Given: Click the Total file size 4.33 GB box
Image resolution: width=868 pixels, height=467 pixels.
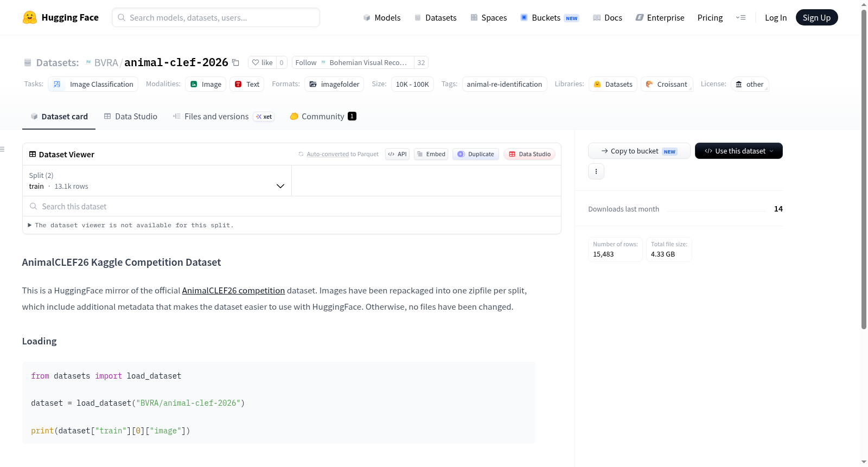Looking at the screenshot, I should tap(669, 250).
